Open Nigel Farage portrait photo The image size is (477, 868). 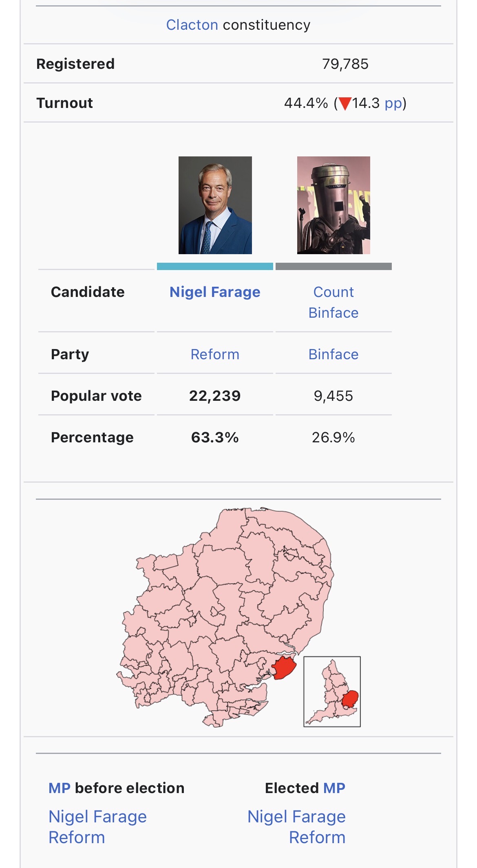(x=215, y=205)
